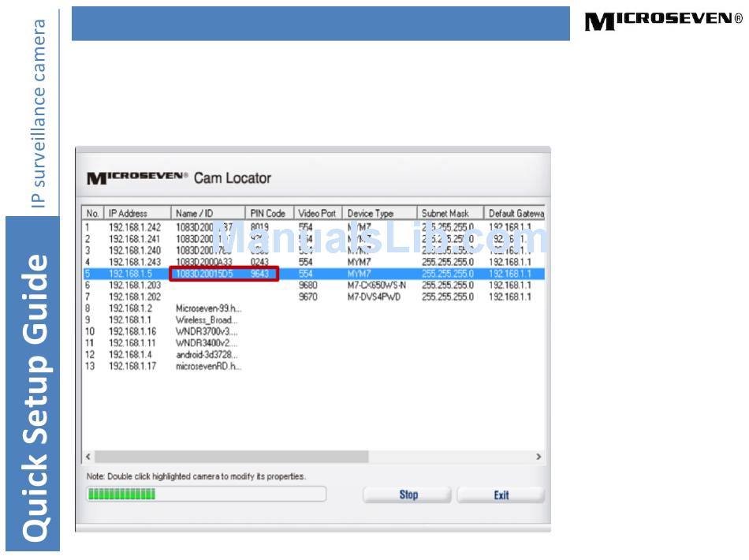Click the PIN code 9643

(259, 274)
